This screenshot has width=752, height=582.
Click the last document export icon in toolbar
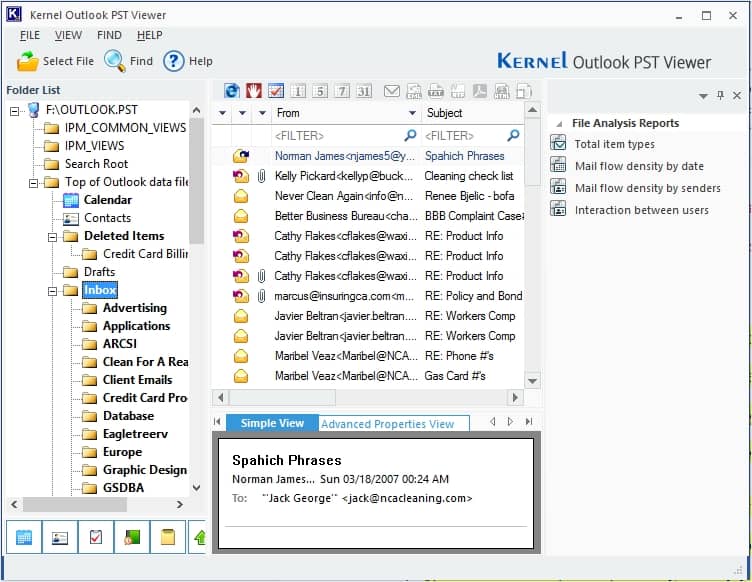tap(524, 91)
